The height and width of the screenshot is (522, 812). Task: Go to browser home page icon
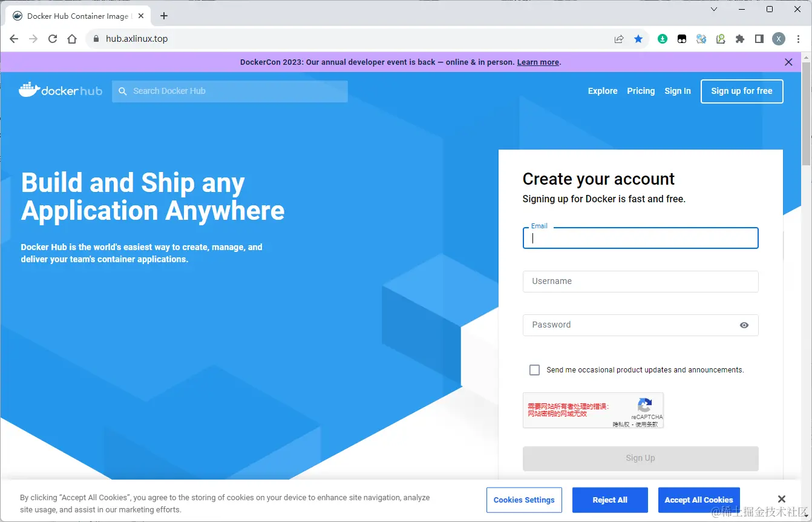click(72, 39)
